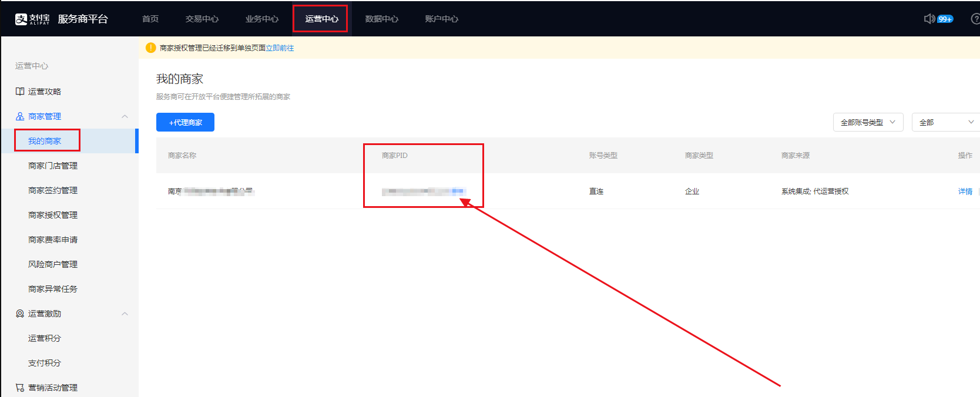Click the 商家PID column header

(x=395, y=156)
